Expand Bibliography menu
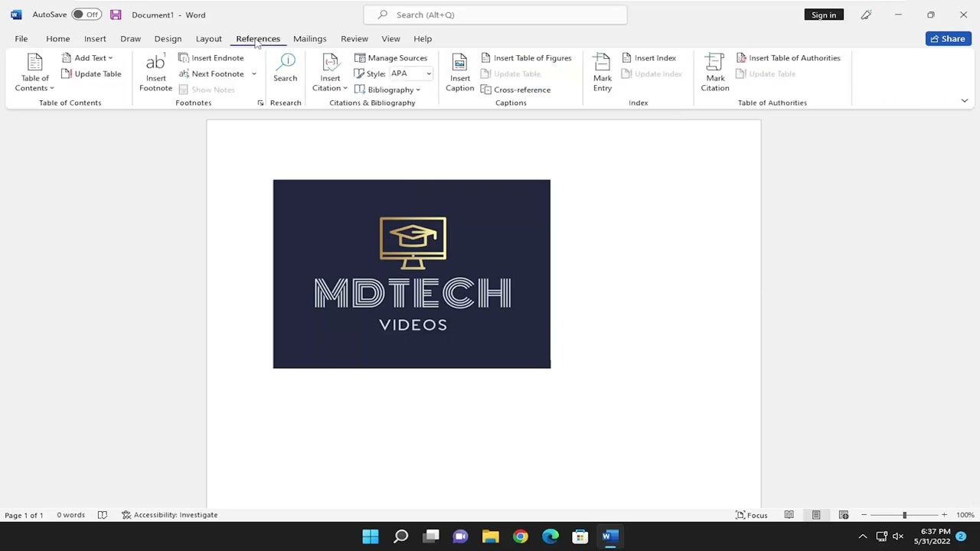Screen dimensions: 980x551 tap(387, 90)
